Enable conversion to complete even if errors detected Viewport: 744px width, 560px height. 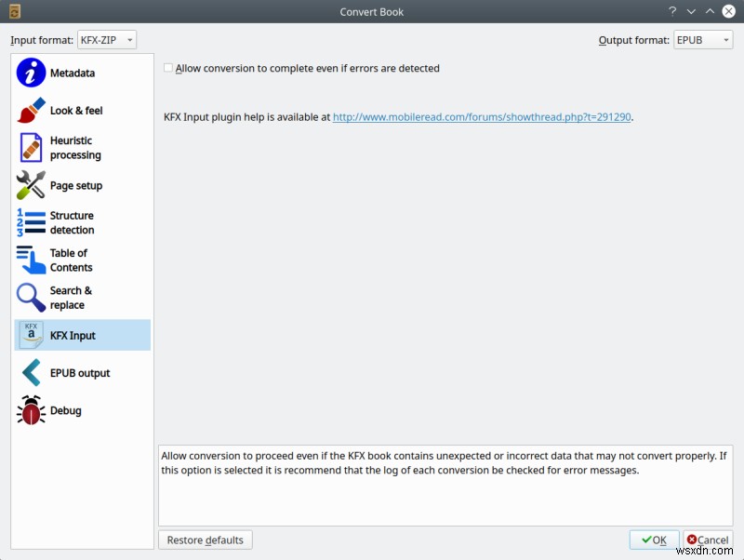tap(168, 68)
